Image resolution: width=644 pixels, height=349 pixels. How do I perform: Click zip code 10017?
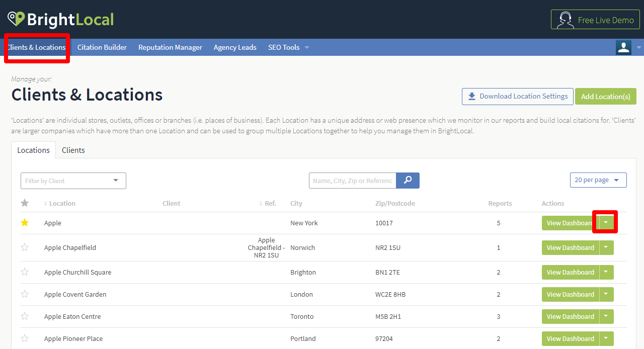pos(383,223)
